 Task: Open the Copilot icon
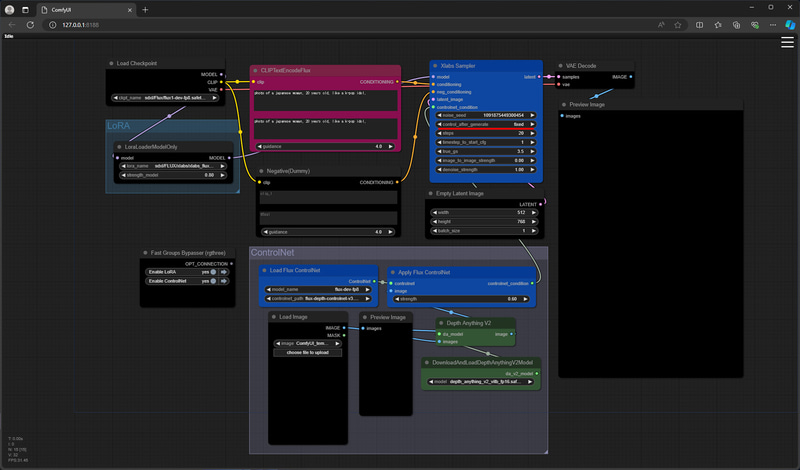point(790,24)
